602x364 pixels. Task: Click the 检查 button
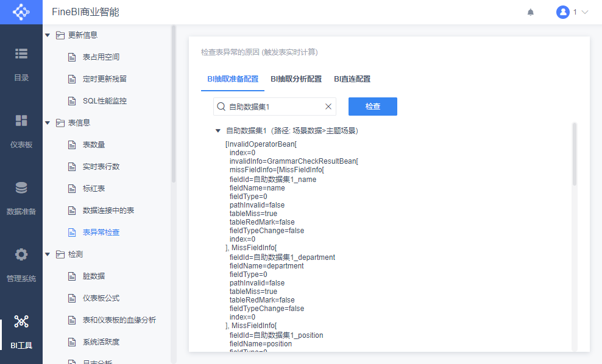[373, 107]
